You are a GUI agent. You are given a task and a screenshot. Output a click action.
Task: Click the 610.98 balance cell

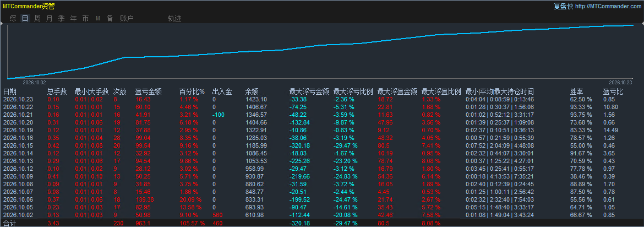tap(254, 215)
